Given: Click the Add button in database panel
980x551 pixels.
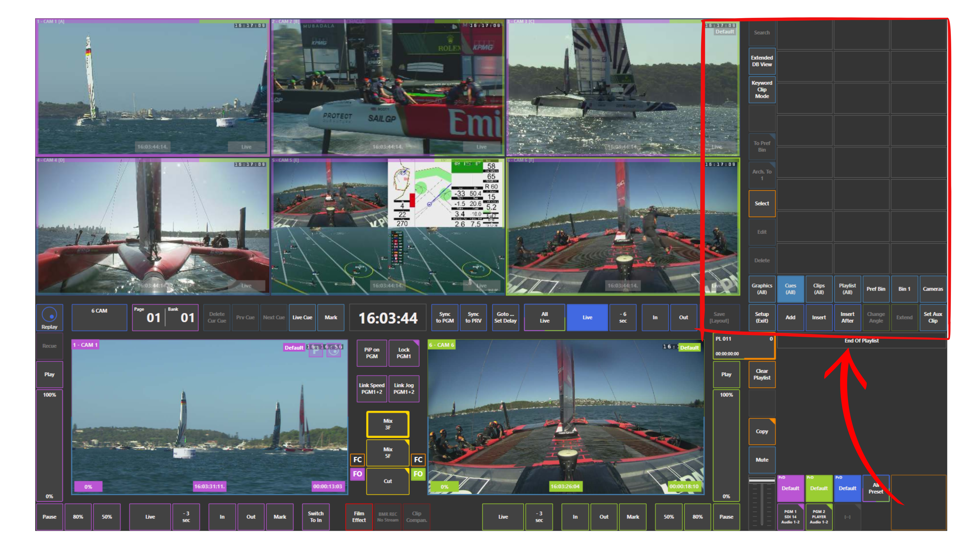Looking at the screenshot, I should [x=790, y=318].
